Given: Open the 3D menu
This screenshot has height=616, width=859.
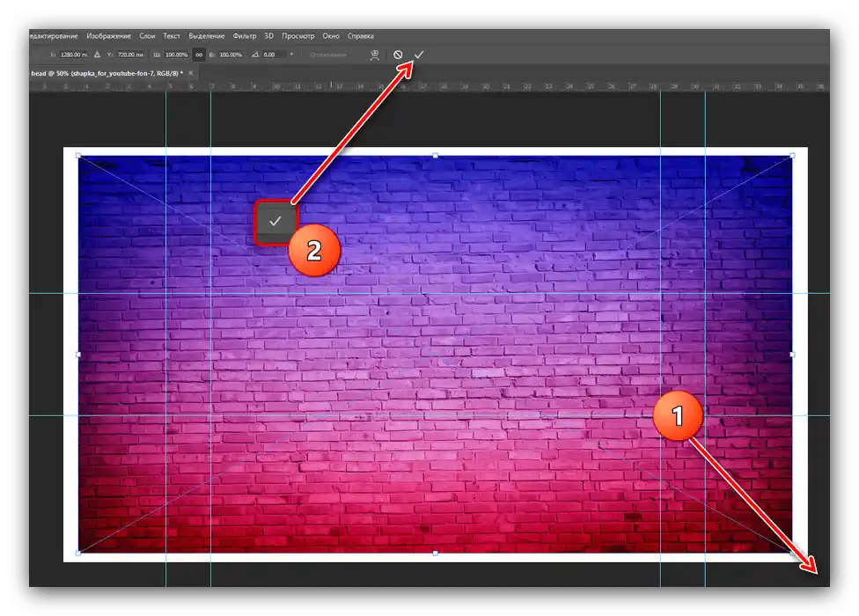Looking at the screenshot, I should coord(269,36).
